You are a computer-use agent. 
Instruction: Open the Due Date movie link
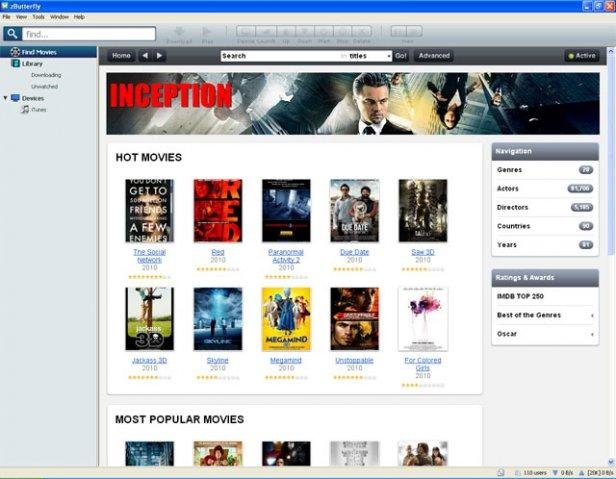(x=354, y=252)
